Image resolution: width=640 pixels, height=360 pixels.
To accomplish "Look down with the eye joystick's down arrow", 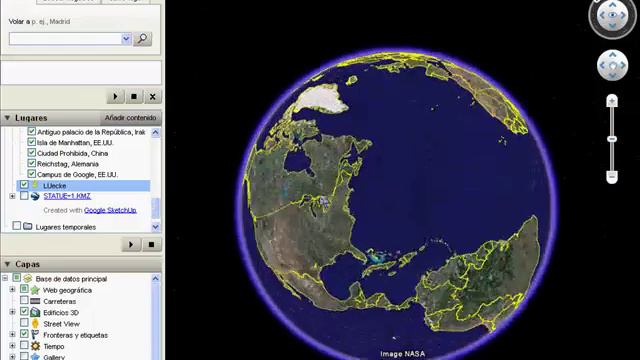I will 613,26.
